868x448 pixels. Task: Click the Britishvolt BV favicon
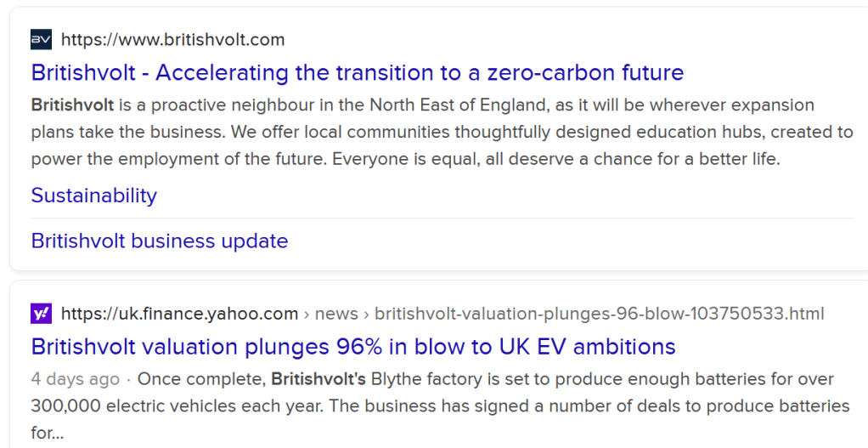pos(41,39)
